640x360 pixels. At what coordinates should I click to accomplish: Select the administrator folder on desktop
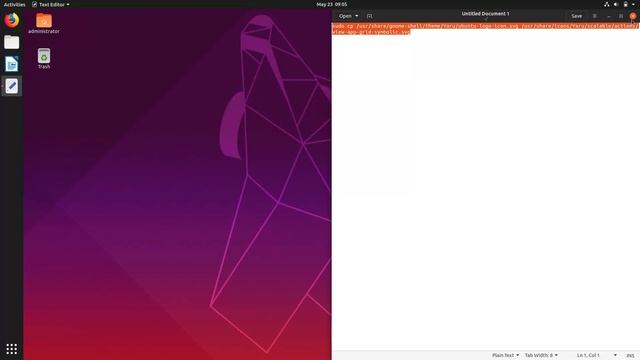pyautogui.click(x=44, y=23)
